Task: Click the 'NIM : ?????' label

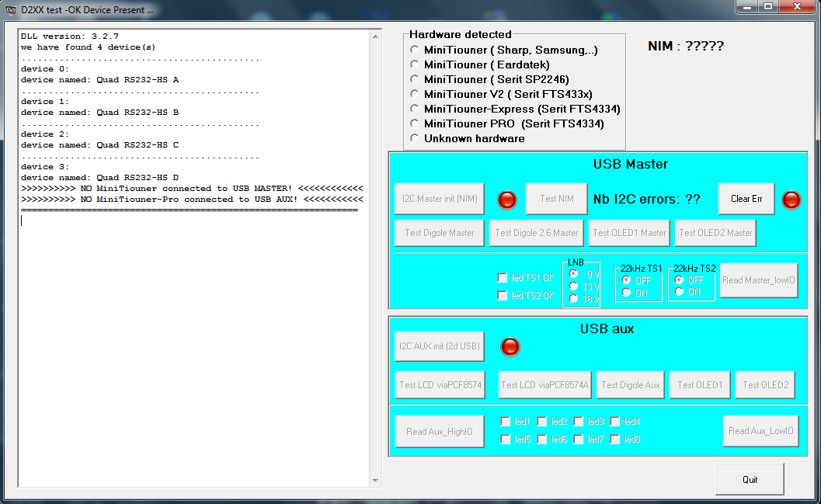Action: (x=685, y=46)
